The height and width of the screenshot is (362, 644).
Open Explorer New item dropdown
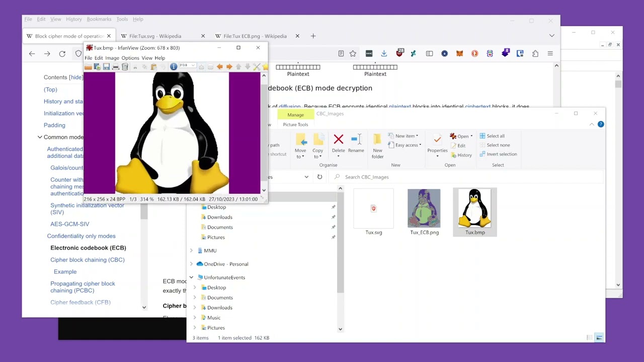click(404, 136)
